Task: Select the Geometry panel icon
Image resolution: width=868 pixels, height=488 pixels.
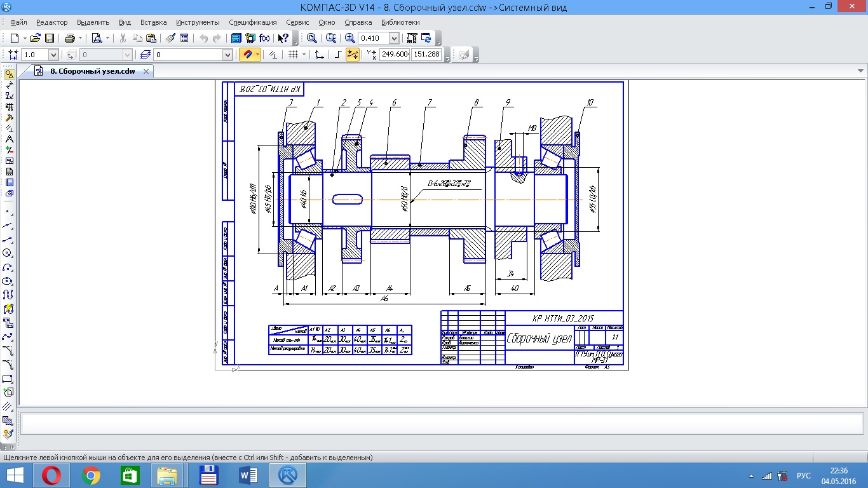Action: 9,74
